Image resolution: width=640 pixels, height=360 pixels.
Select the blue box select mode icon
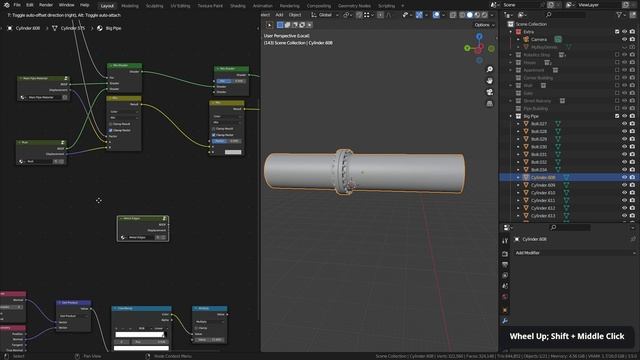click(280, 25)
